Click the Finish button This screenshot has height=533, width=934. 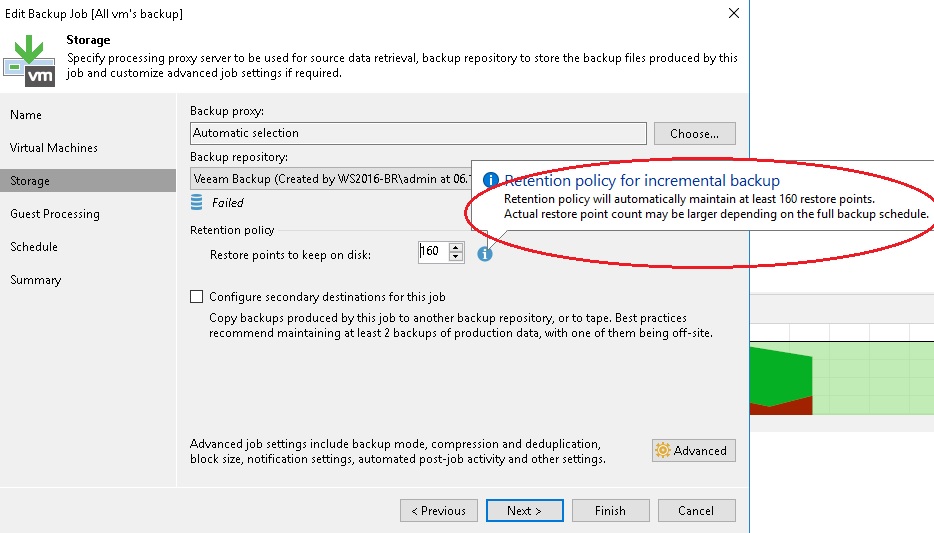(610, 510)
